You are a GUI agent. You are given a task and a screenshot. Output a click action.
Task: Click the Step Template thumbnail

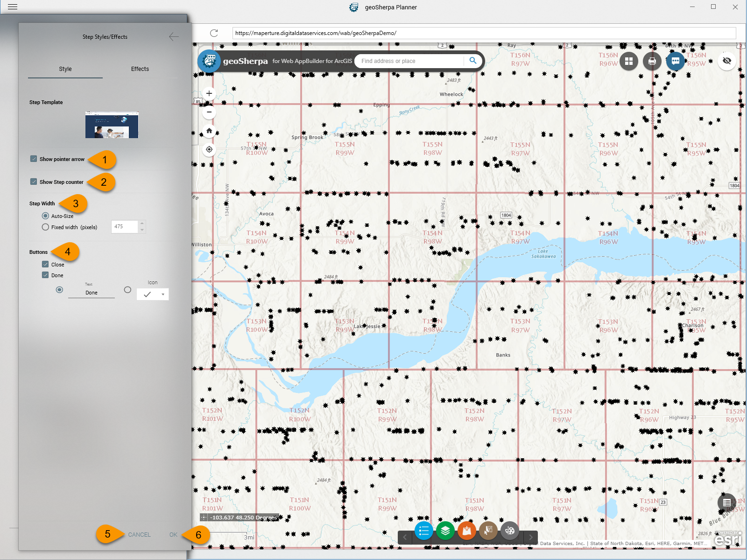112,125
